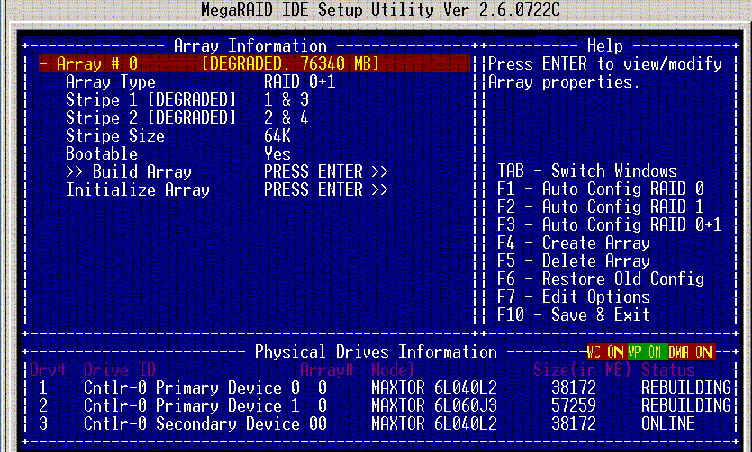Toggle the VP ON indicator
Screen dimensions: 752x452
[648, 352]
